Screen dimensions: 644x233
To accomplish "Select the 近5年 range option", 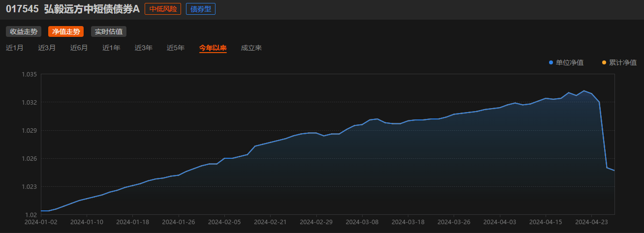I will (176, 48).
